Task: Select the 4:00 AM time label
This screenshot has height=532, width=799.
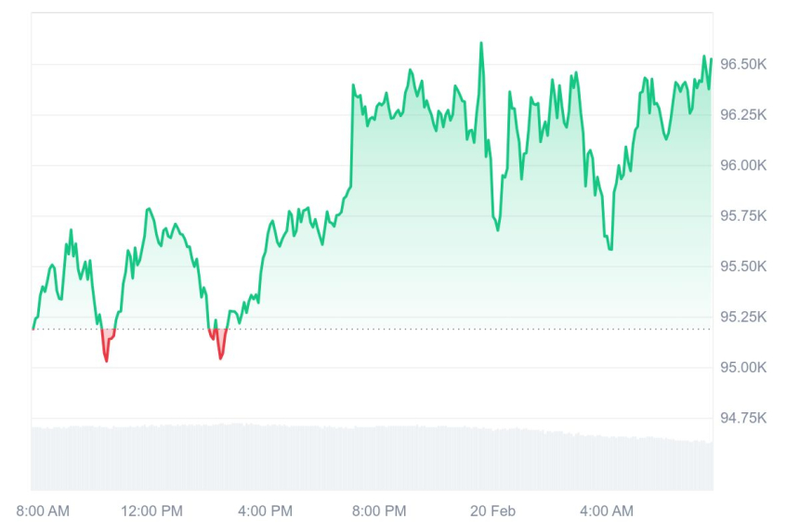Action: 607,511
